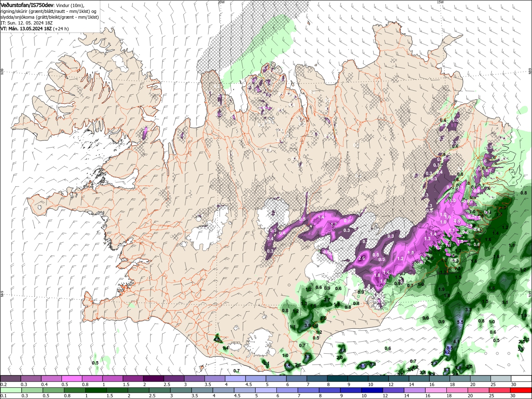Click the '0.2' number under the snow legend

(x=3, y=384)
